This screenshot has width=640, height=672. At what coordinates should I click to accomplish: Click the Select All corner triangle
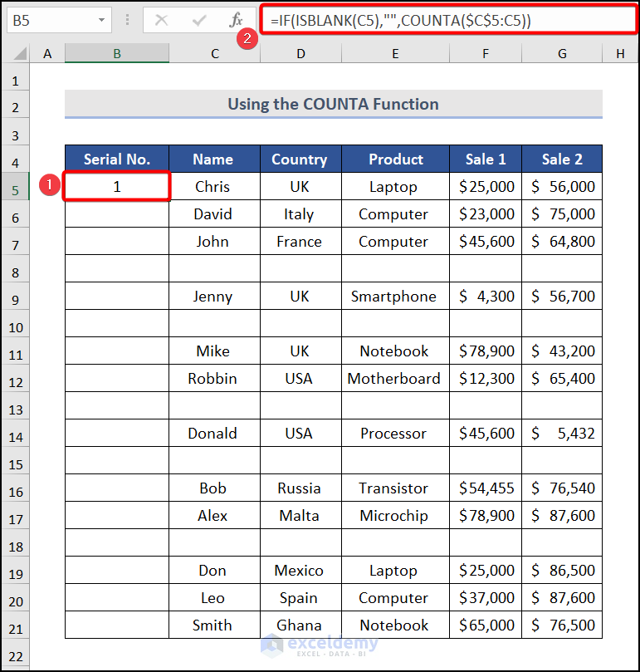pyautogui.click(x=16, y=54)
